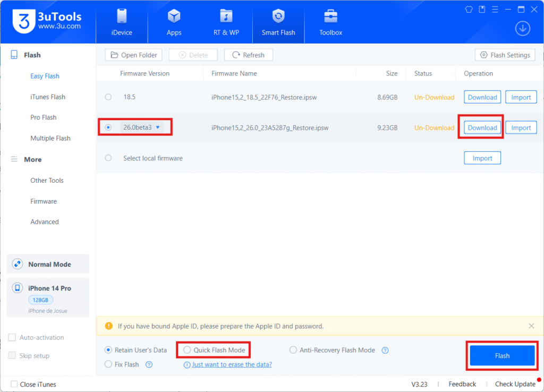The height and width of the screenshot is (392, 544).
Task: Select Anti-Recovery Flash Mode option
Action: (293, 350)
